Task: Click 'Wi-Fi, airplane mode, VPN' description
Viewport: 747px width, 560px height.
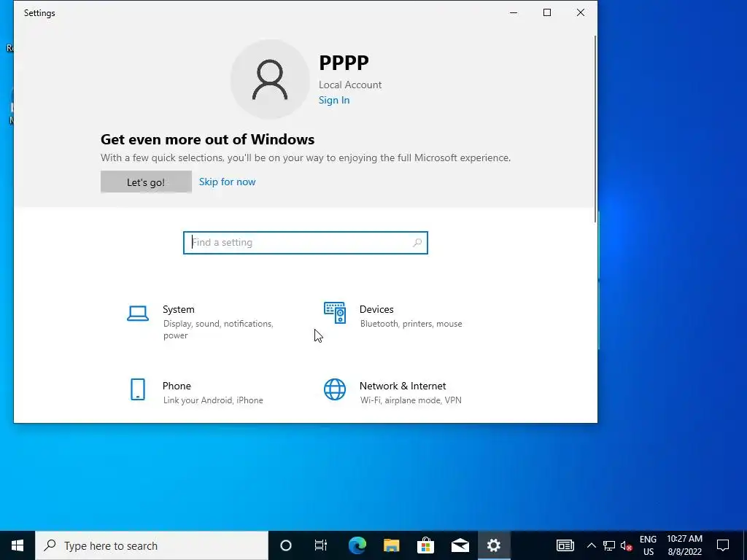Action: pos(411,400)
